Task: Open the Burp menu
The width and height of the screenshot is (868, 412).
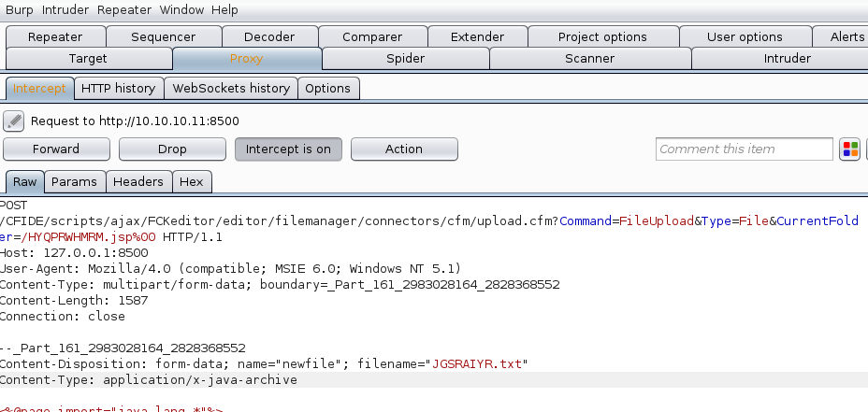Action: tap(20, 10)
